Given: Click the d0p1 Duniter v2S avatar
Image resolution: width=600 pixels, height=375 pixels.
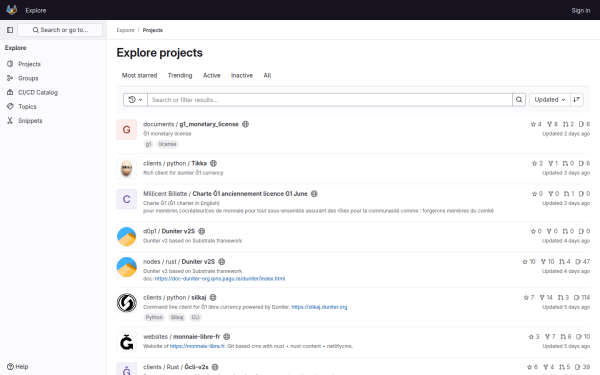Looking at the screenshot, I should click(x=127, y=236).
